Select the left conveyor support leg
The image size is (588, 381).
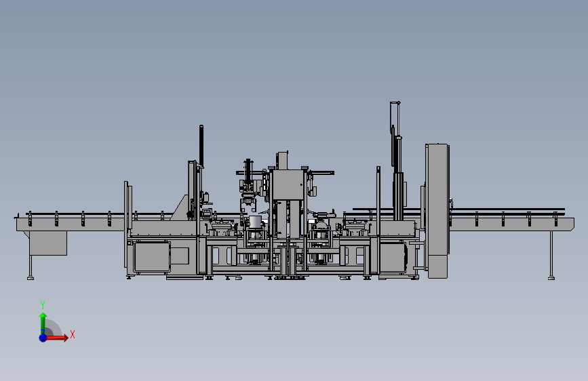pyautogui.click(x=31, y=267)
